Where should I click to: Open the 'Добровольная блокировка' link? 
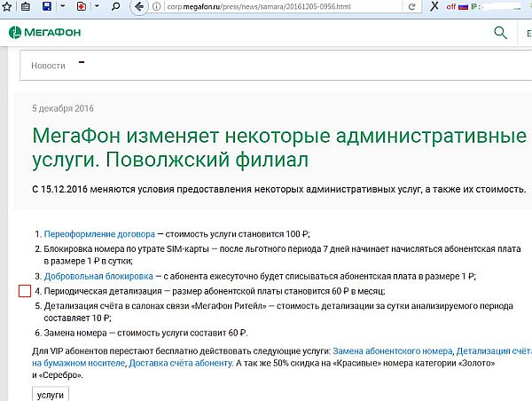pyautogui.click(x=100, y=275)
